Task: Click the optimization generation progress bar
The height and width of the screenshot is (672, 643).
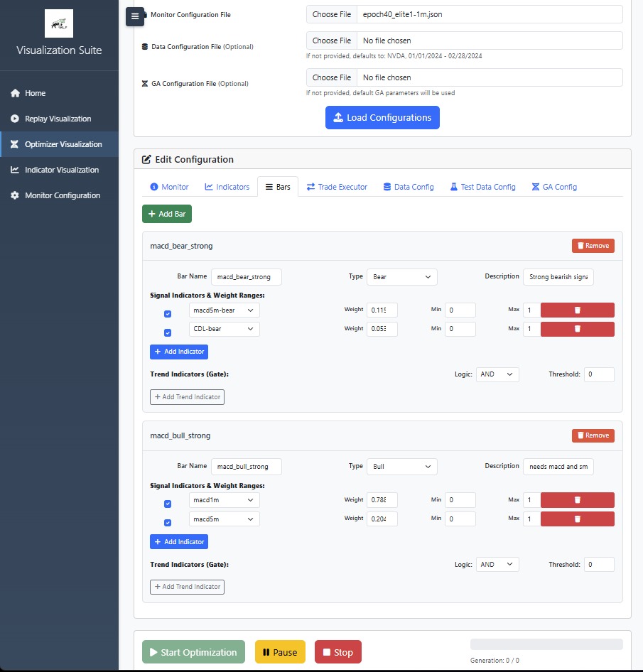Action: pos(546,644)
